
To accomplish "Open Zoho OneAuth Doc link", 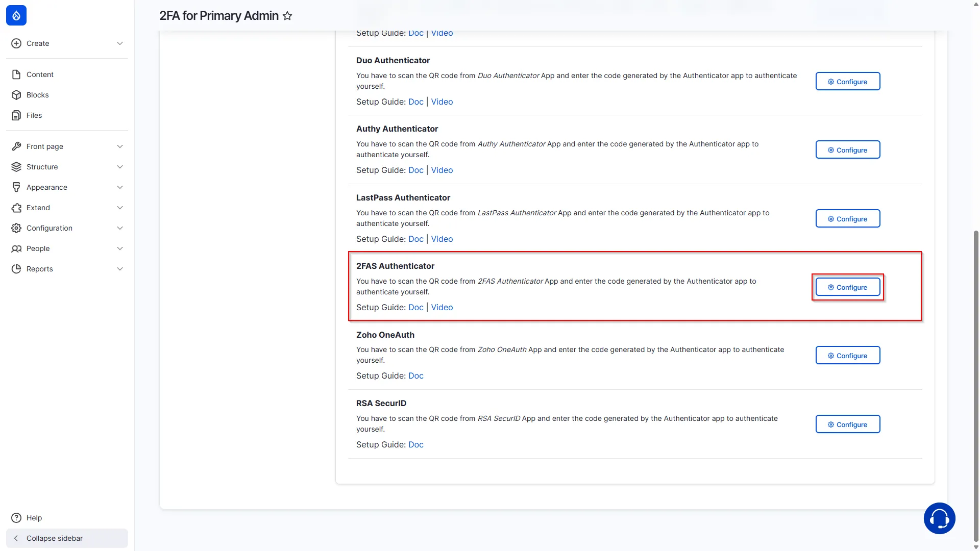I will tap(416, 375).
